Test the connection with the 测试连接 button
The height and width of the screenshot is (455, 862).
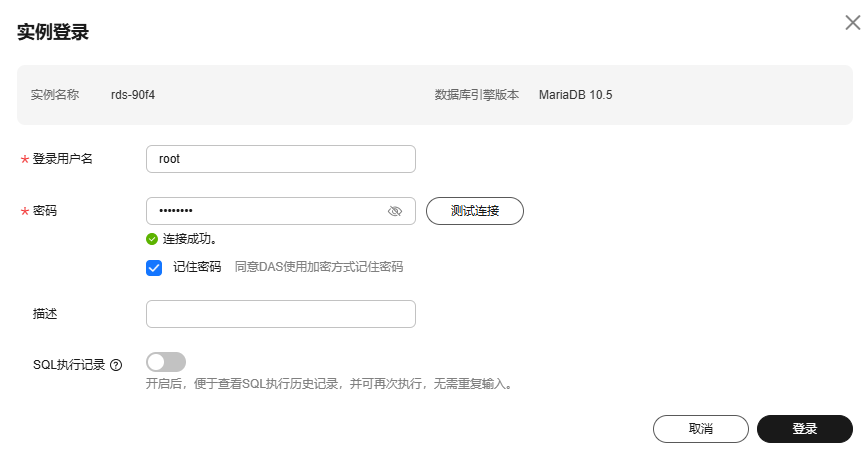tap(475, 211)
